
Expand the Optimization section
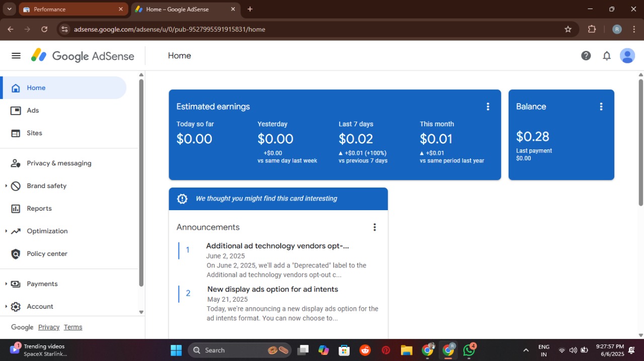6,231
